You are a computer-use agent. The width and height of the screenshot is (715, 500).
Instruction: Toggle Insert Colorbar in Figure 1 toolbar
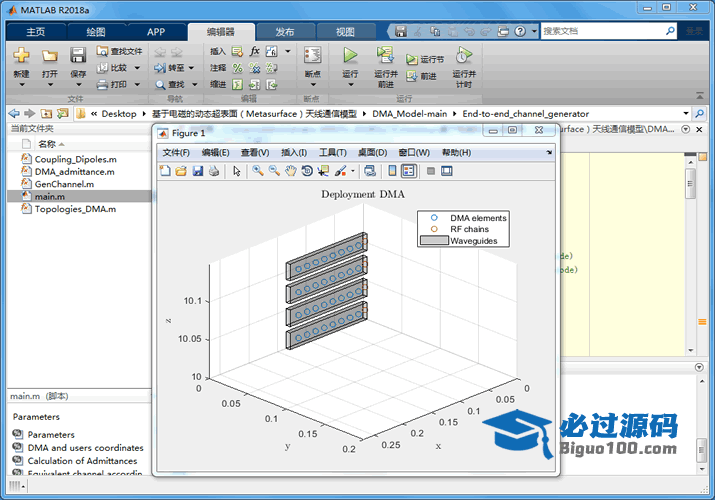tap(392, 171)
